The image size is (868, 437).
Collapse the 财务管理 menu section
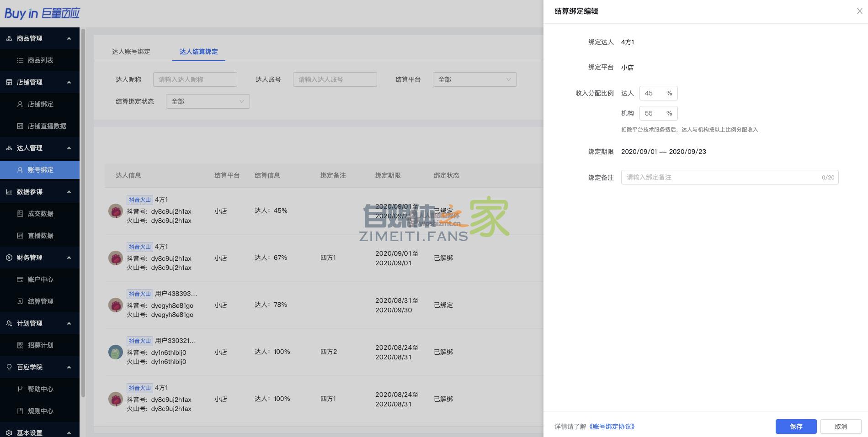click(x=69, y=258)
